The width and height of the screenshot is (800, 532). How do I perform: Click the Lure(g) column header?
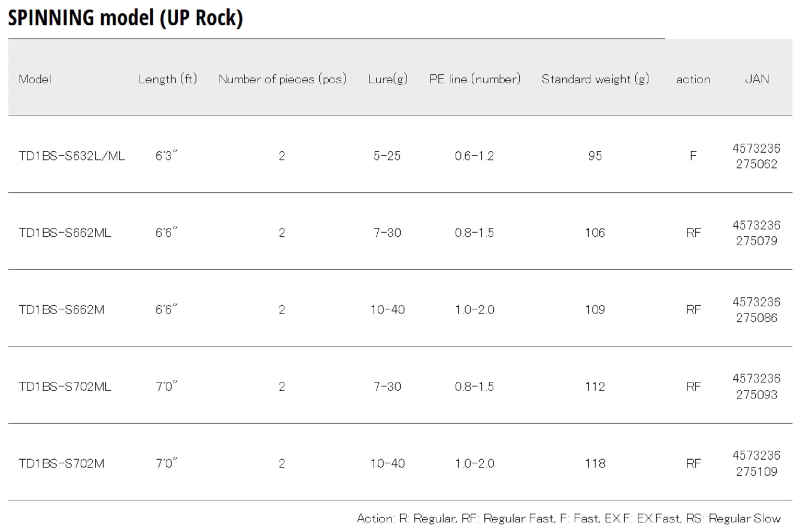(x=388, y=79)
